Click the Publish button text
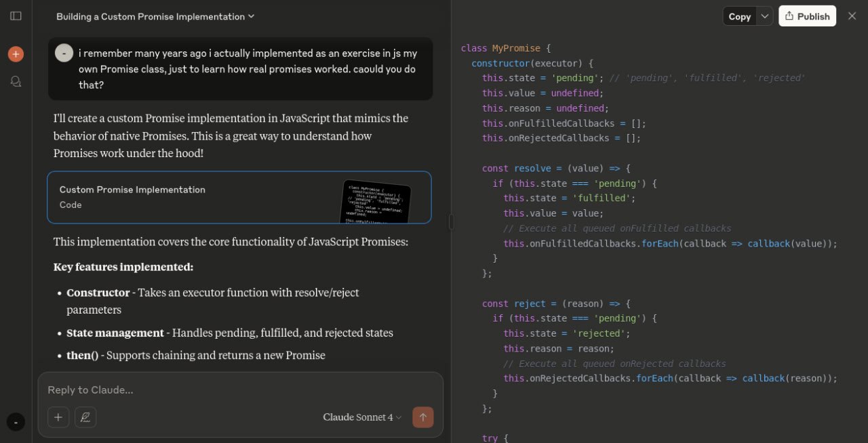Viewport: 868px width, 443px height. [813, 16]
